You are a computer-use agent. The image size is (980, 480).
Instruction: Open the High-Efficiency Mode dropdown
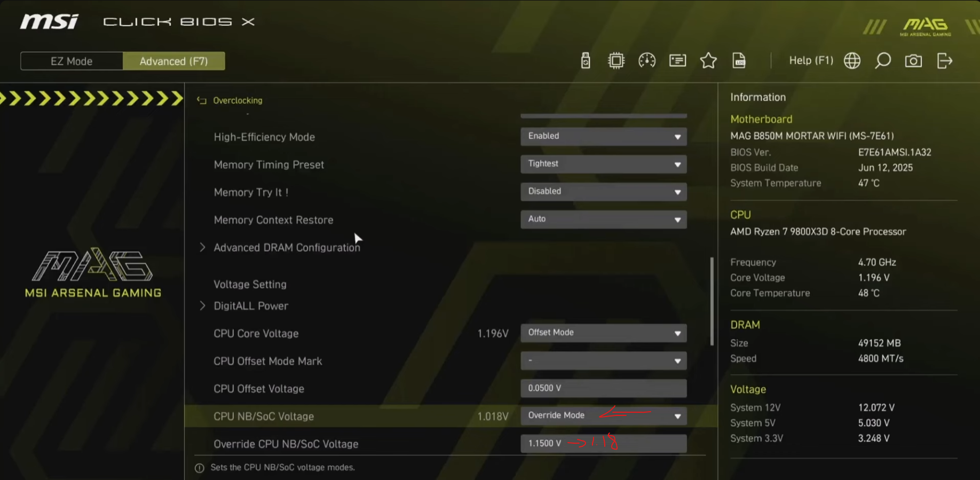tap(604, 136)
